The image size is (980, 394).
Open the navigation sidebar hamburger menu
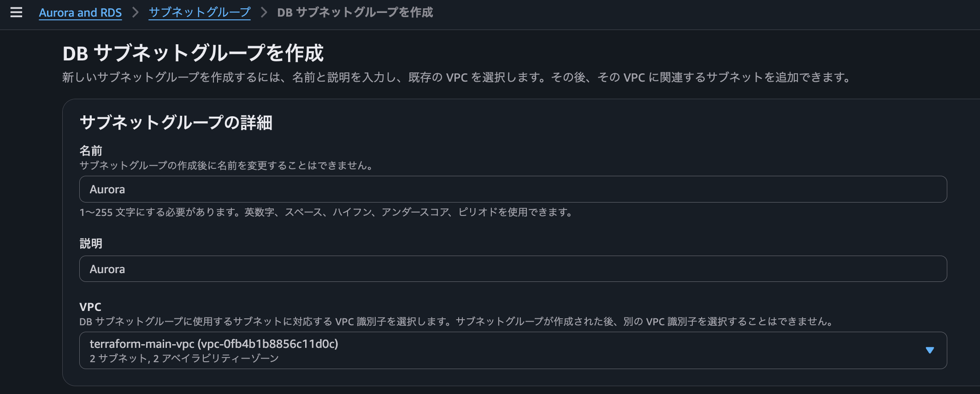17,13
